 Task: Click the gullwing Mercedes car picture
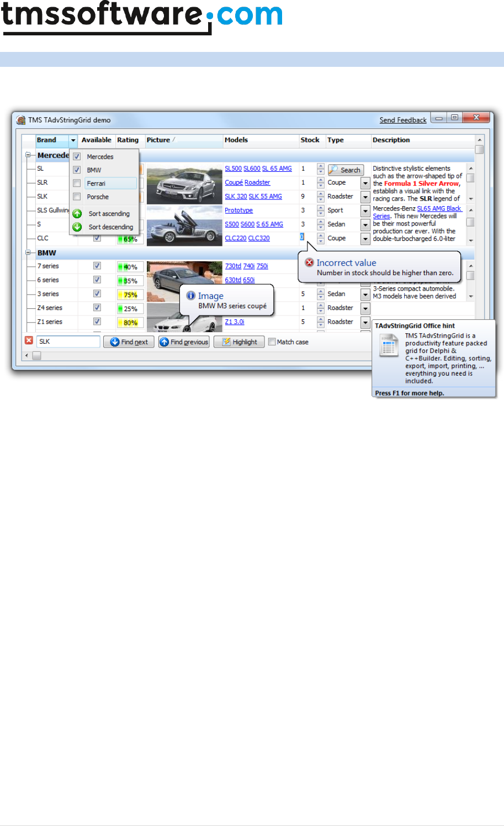pyautogui.click(x=184, y=226)
